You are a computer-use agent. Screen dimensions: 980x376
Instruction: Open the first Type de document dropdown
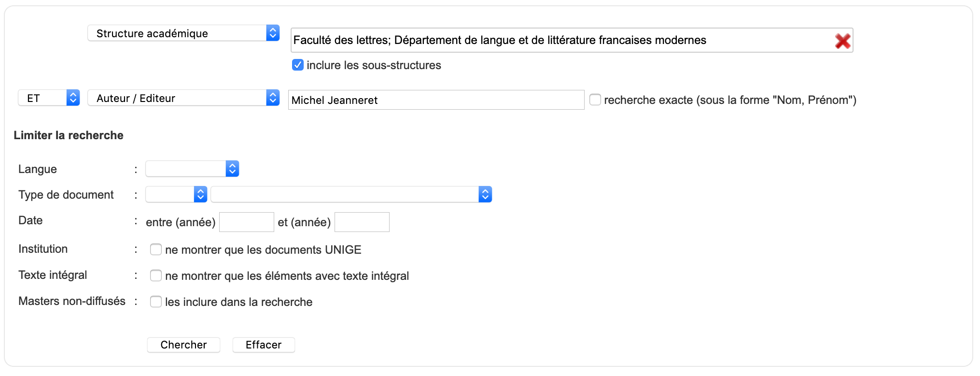pyautogui.click(x=176, y=194)
